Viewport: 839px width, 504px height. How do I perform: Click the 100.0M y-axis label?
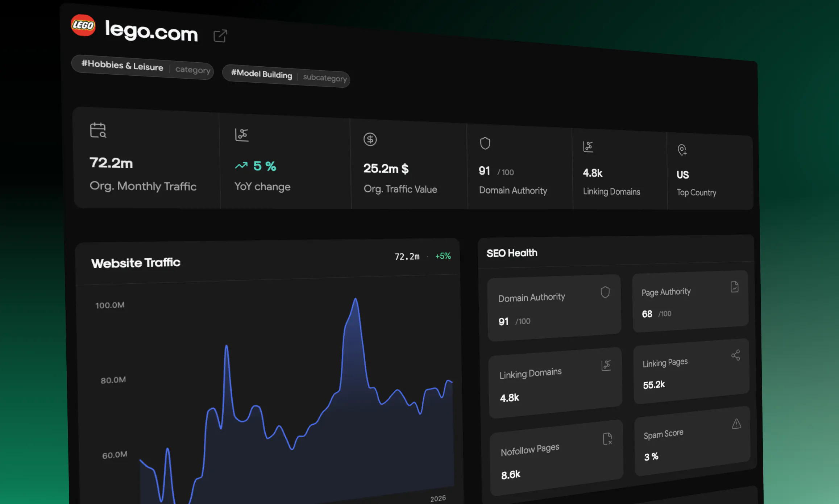(110, 305)
